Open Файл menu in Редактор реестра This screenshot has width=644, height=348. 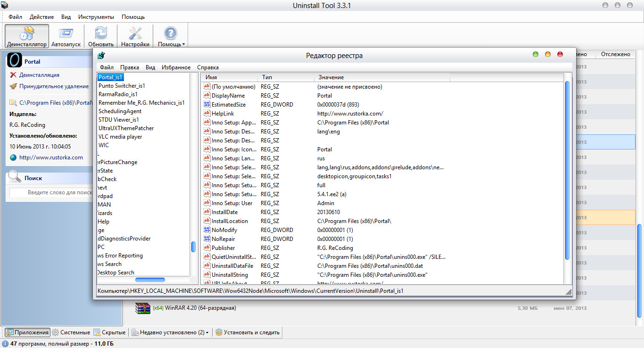[107, 67]
